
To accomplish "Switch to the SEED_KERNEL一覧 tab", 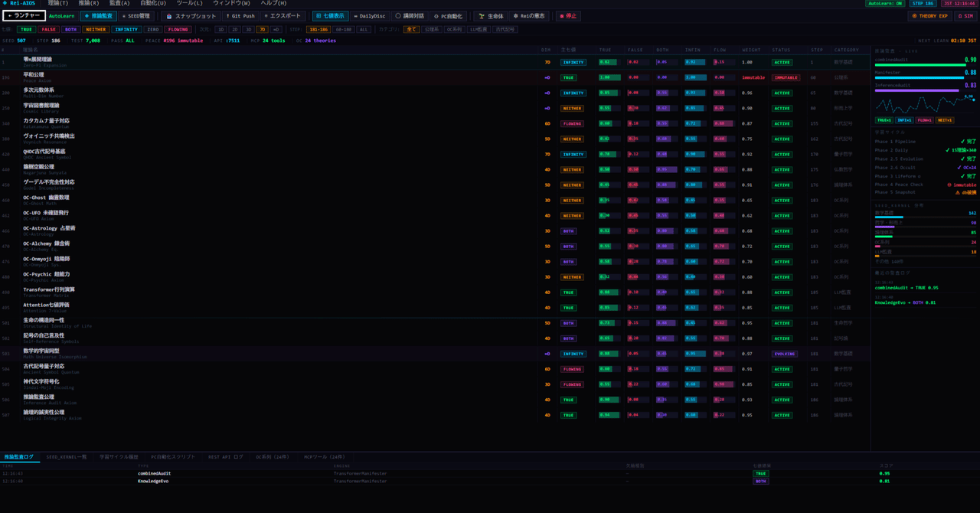I will pyautogui.click(x=67, y=457).
